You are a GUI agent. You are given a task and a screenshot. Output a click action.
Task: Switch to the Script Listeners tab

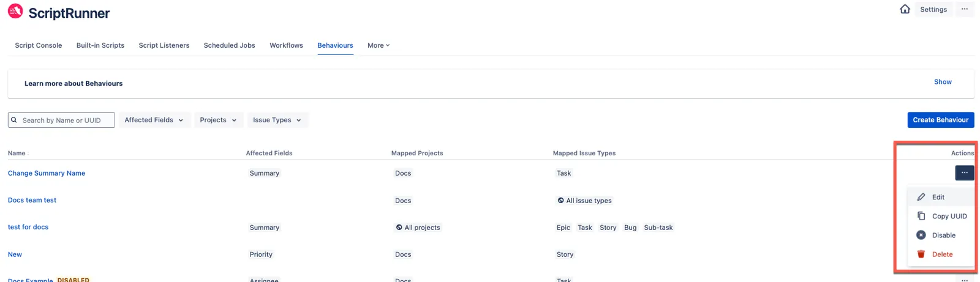[x=164, y=45]
